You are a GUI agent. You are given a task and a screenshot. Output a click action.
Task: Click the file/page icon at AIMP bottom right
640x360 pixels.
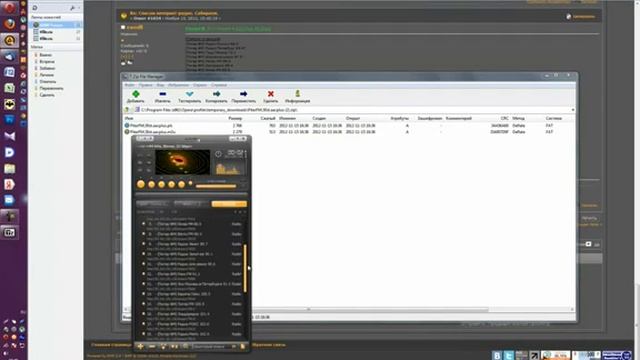243,347
